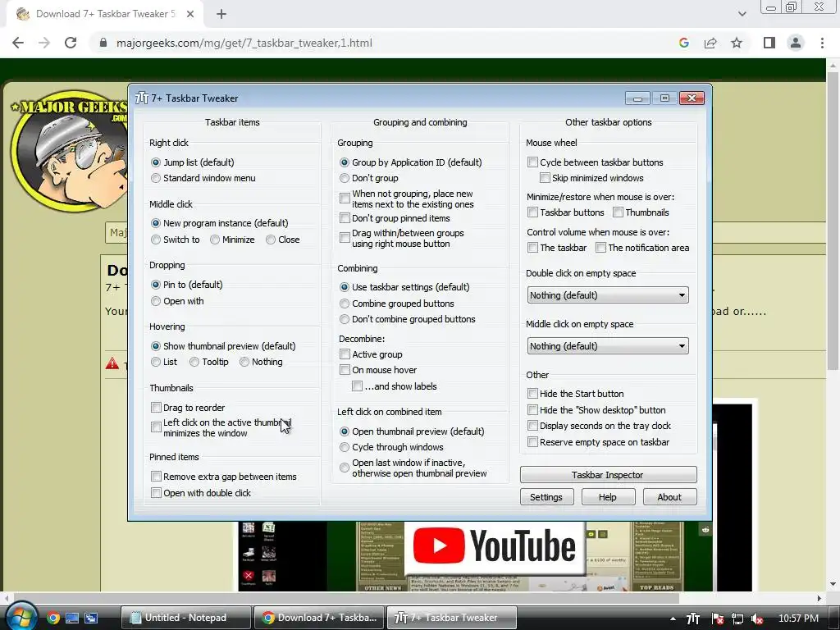Image resolution: width=840 pixels, height=630 pixels.
Task: Select Switch to for middle click
Action: 156,240
